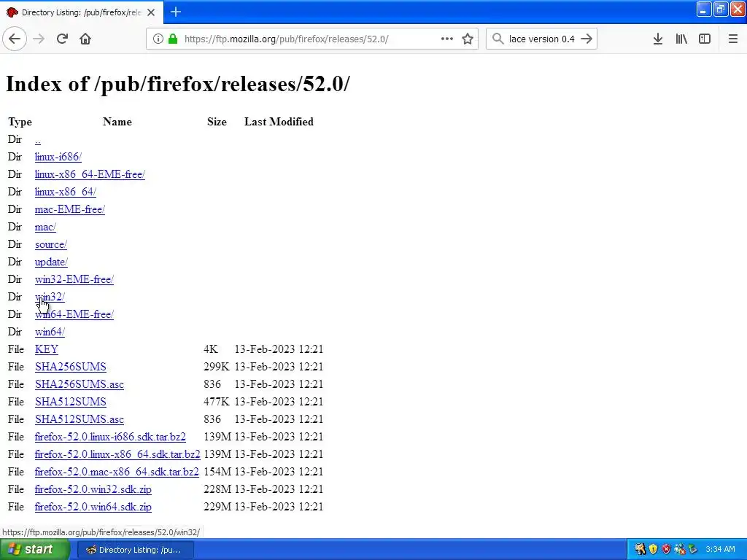Open the Firefox hamburger menu
This screenshot has height=560, width=747.
pyautogui.click(x=733, y=39)
